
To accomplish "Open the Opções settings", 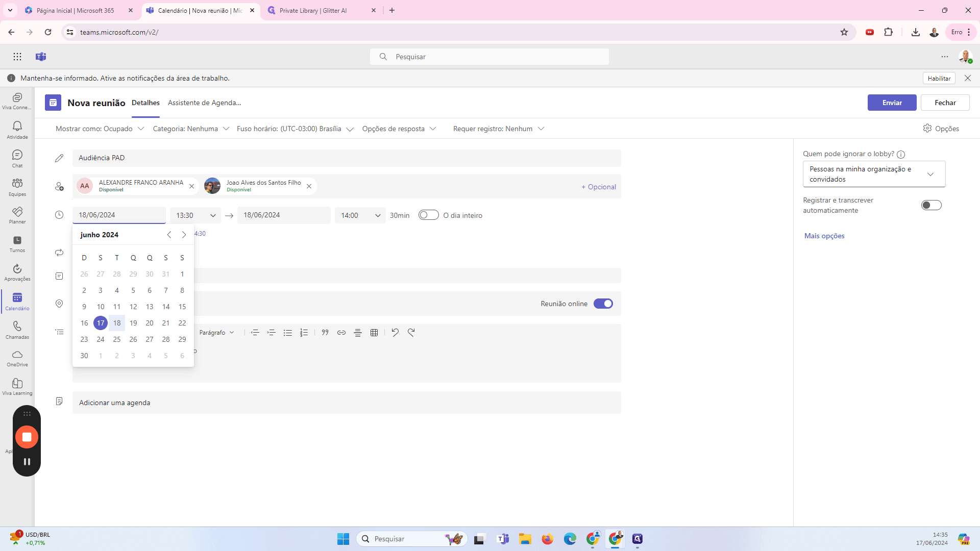I will tap(941, 129).
